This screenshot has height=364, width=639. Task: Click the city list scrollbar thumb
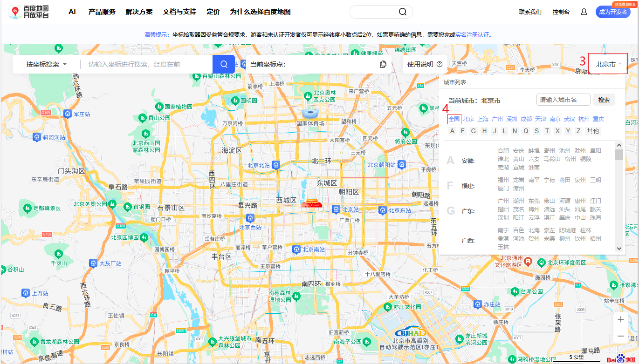tap(619, 155)
